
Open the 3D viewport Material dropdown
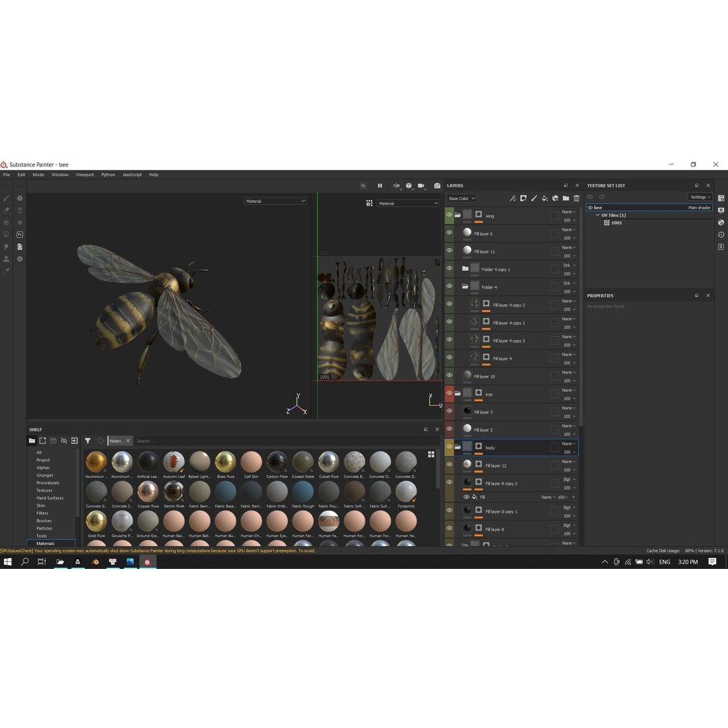(x=275, y=201)
